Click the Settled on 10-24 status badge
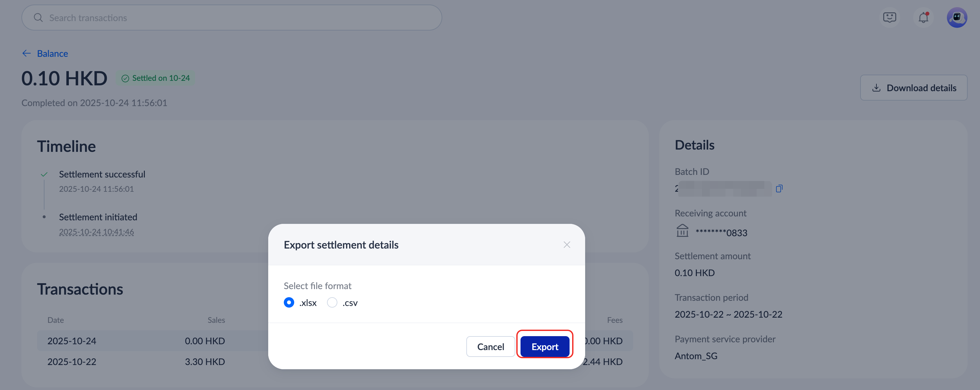The height and width of the screenshot is (390, 980). coord(155,78)
